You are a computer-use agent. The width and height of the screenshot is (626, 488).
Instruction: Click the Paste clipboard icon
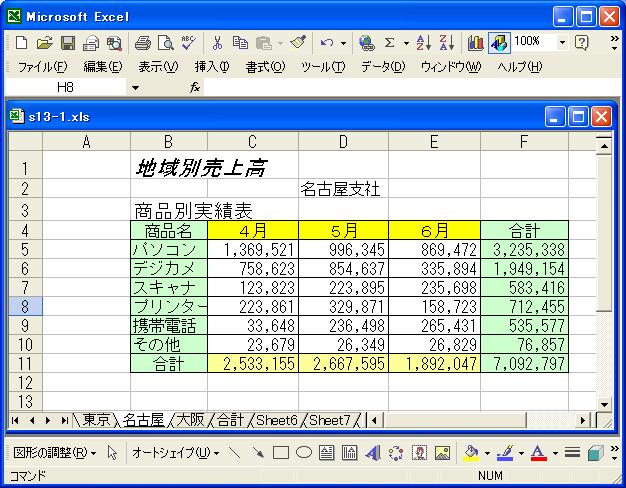point(264,42)
